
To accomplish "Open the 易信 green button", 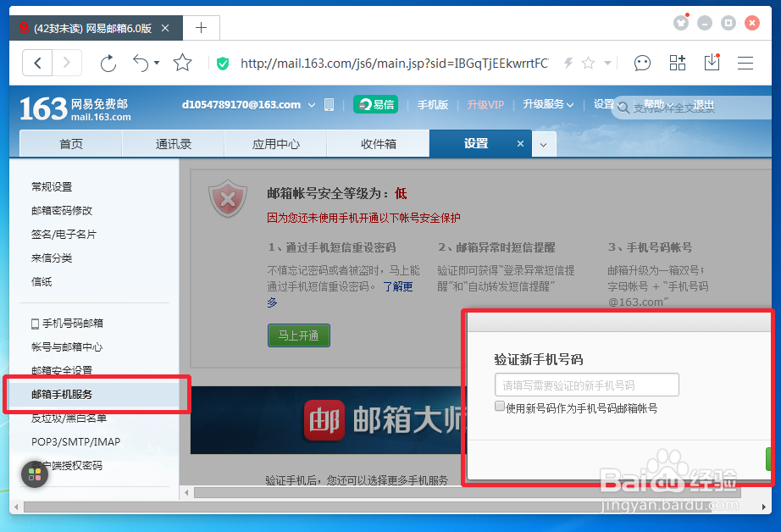I will (x=375, y=104).
